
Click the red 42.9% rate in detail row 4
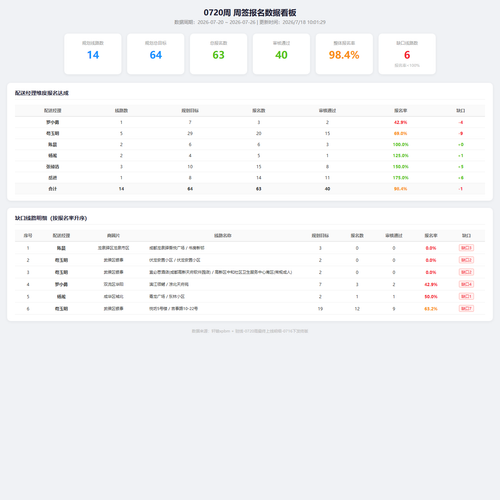pos(431,284)
